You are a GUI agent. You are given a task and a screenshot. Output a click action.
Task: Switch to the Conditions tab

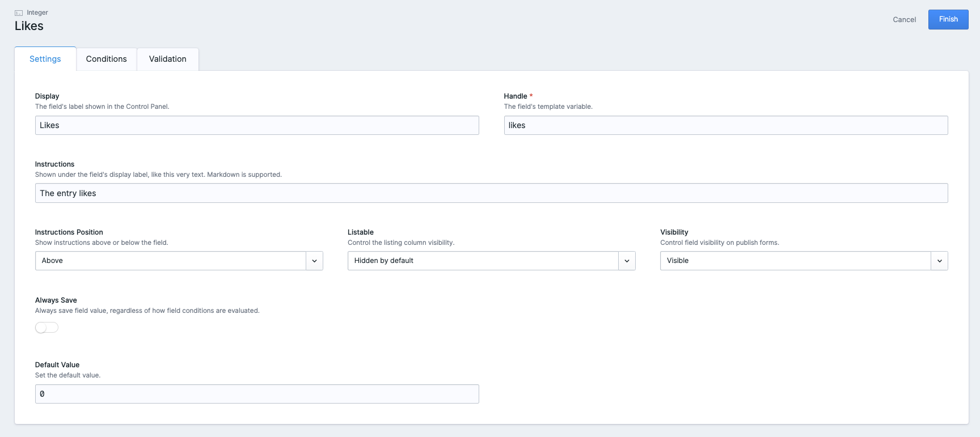click(x=106, y=59)
